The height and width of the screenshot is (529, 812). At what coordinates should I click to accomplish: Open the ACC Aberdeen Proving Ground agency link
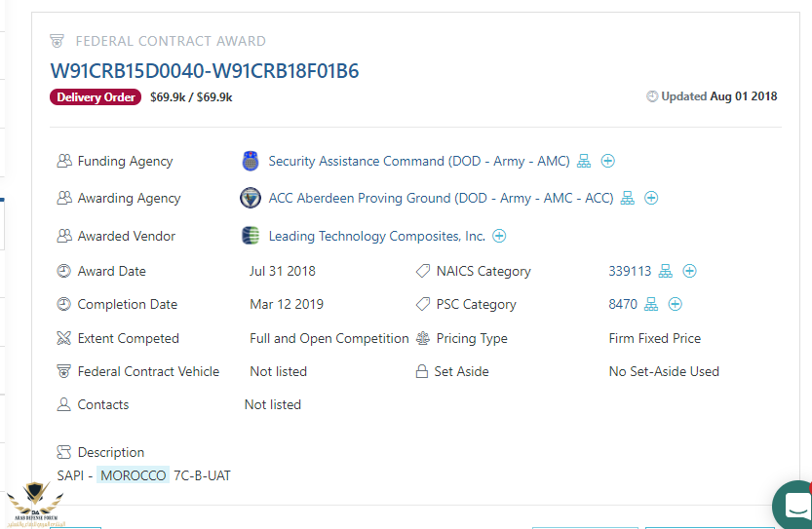[441, 198]
